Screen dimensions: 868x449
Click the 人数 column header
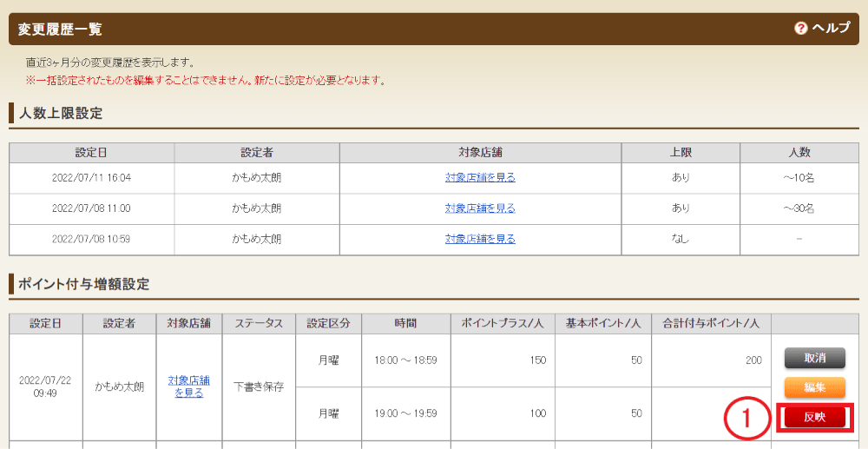coord(799,153)
